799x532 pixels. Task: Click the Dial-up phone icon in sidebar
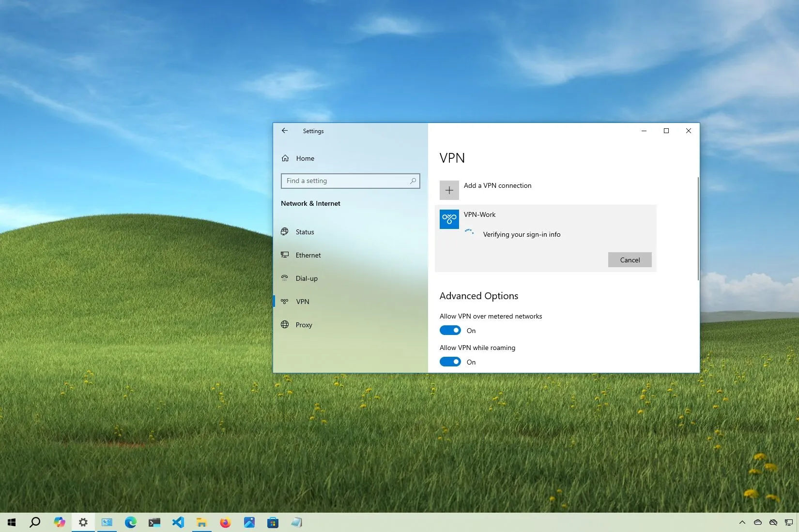pos(285,278)
